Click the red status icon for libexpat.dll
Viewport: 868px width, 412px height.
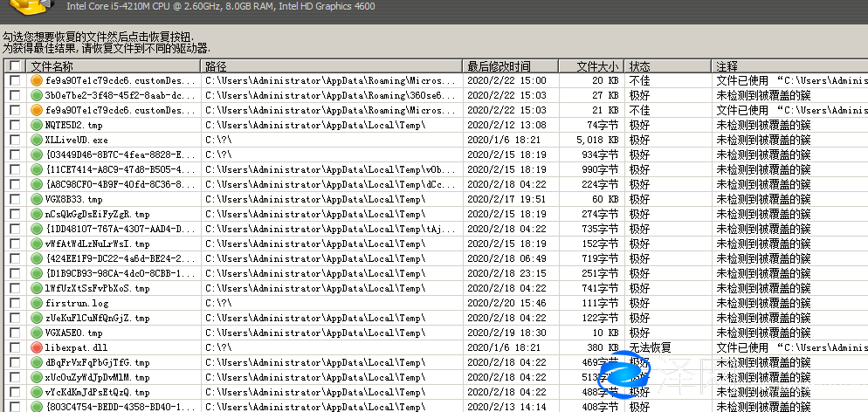[x=37, y=347]
